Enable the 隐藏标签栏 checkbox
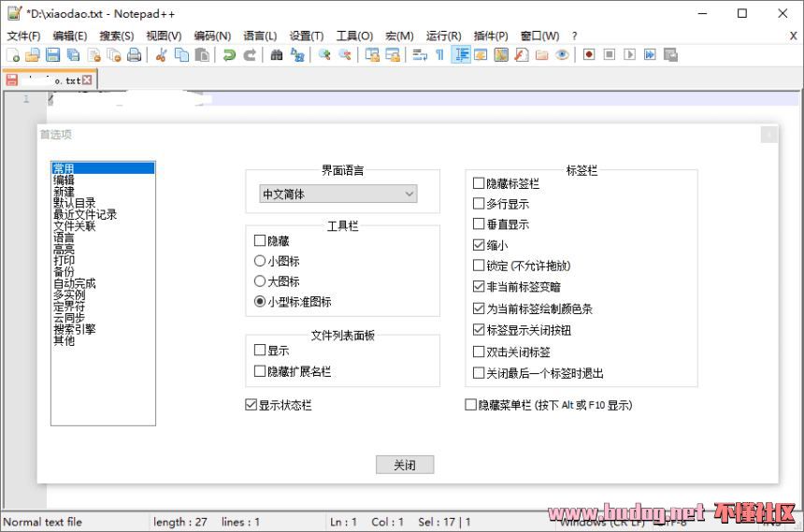The width and height of the screenshot is (804, 532). tap(479, 183)
